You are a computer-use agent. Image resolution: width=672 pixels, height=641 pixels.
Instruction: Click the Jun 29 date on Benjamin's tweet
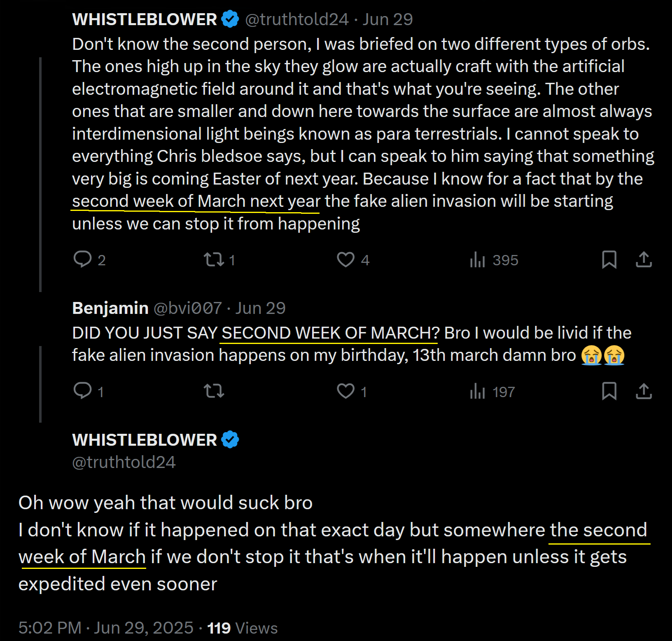coord(260,308)
